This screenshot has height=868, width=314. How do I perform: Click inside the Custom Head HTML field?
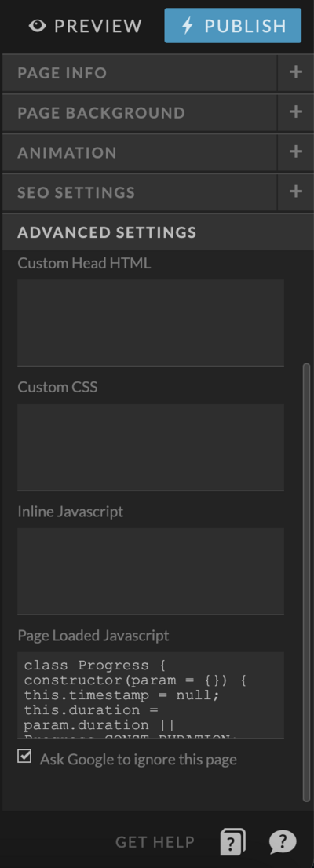tap(151, 323)
